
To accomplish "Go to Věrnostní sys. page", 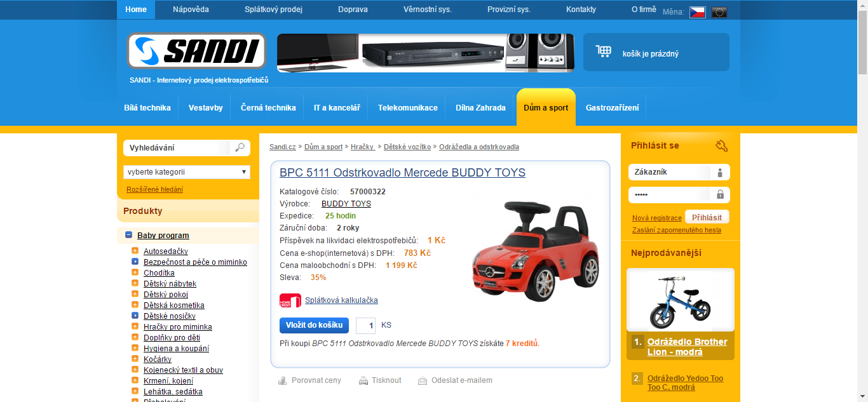I will pos(428,10).
